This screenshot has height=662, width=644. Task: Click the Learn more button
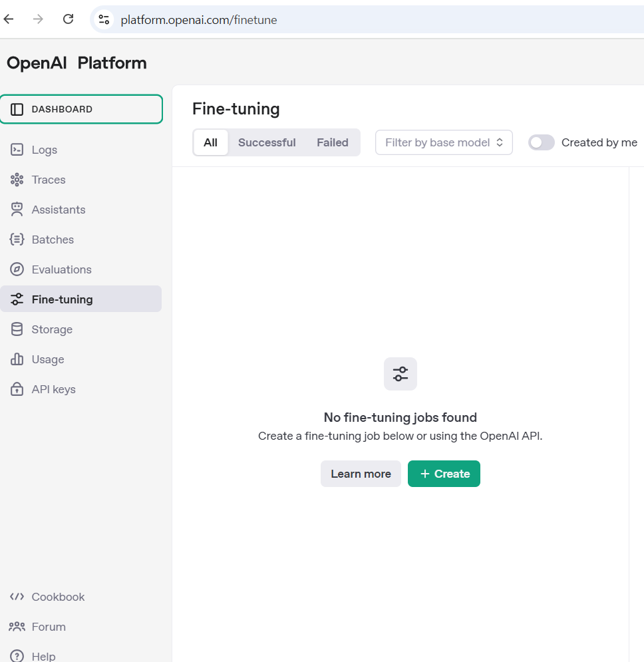click(x=361, y=474)
